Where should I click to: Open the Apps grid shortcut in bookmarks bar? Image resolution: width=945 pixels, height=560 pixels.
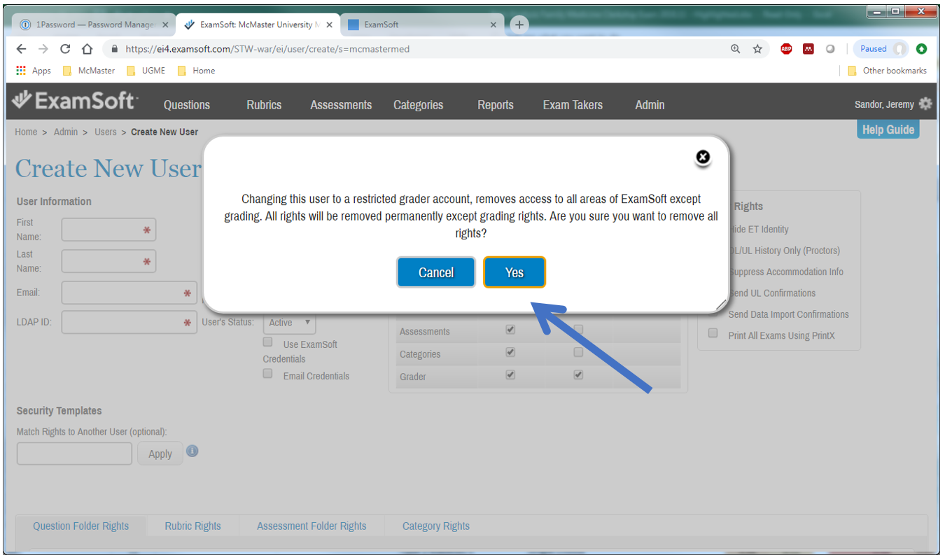[34, 71]
